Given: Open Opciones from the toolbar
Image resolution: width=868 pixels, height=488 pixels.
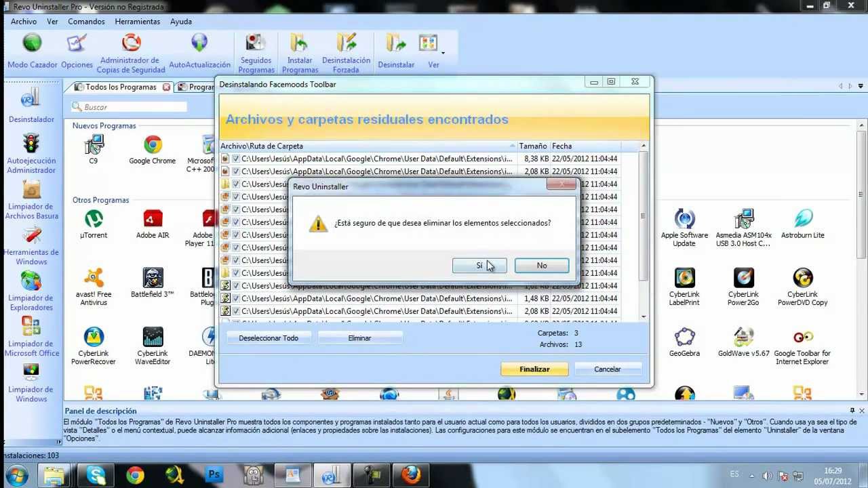Looking at the screenshot, I should [77, 52].
